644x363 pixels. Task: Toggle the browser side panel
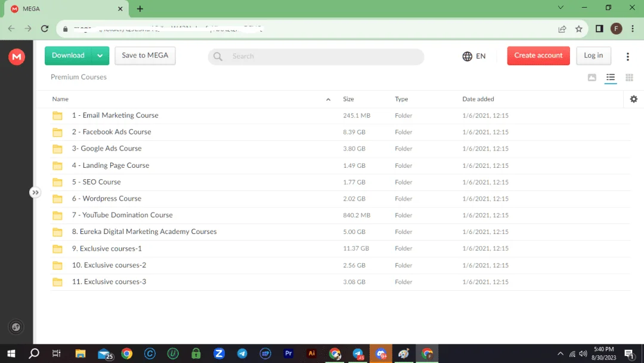599,29
